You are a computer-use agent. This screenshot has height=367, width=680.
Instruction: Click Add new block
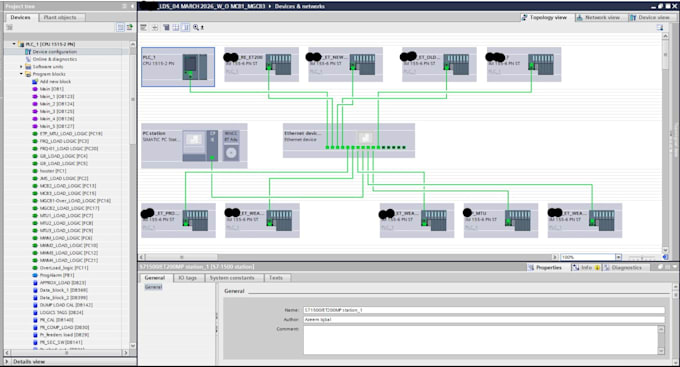[x=55, y=82]
